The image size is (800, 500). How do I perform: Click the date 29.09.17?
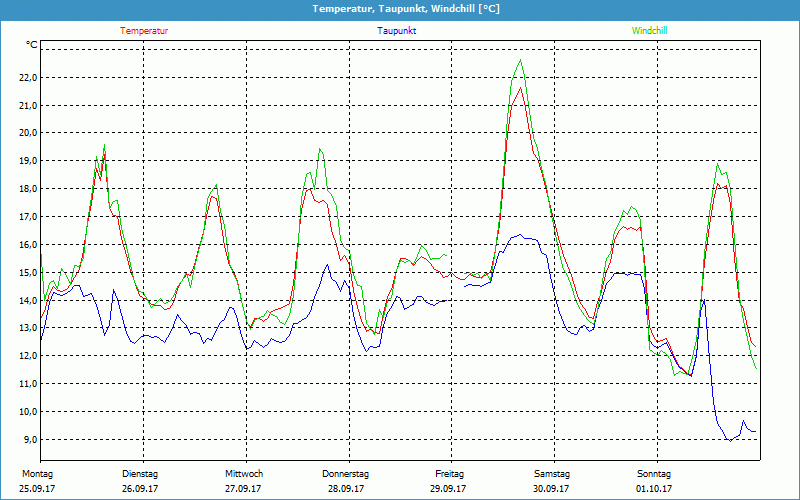tap(448, 489)
